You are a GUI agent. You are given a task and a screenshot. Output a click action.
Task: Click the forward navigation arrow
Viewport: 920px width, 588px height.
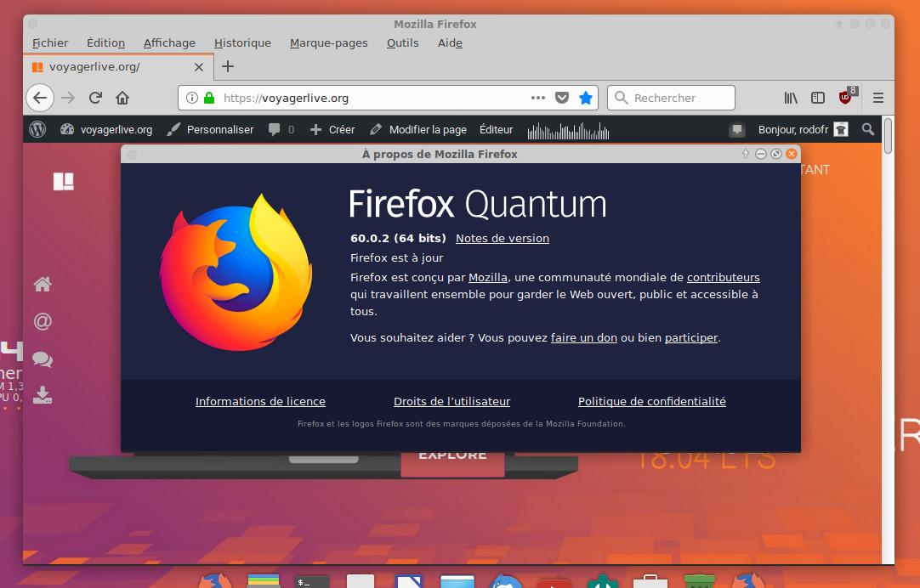tap(68, 98)
